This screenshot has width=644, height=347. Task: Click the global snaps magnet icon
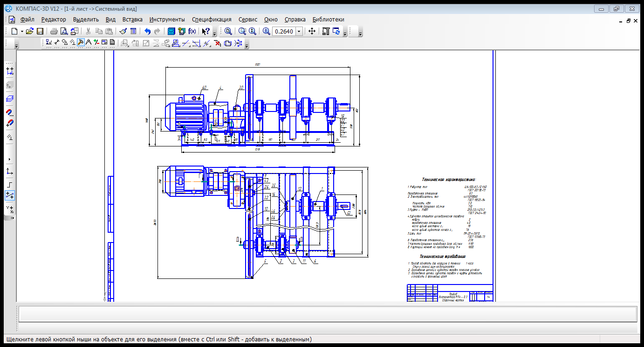click(10, 112)
